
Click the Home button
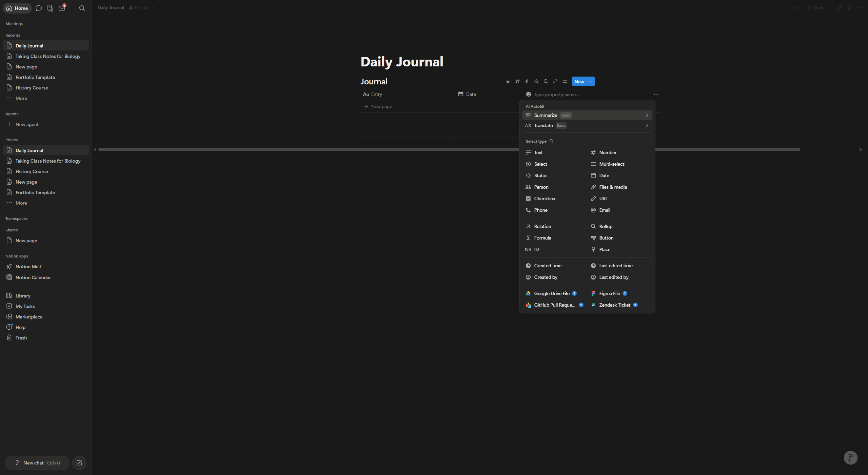coord(17,8)
